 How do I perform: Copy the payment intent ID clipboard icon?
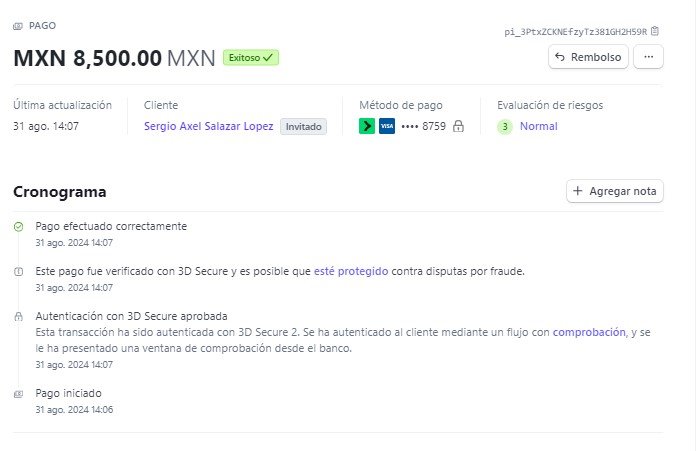click(x=654, y=31)
